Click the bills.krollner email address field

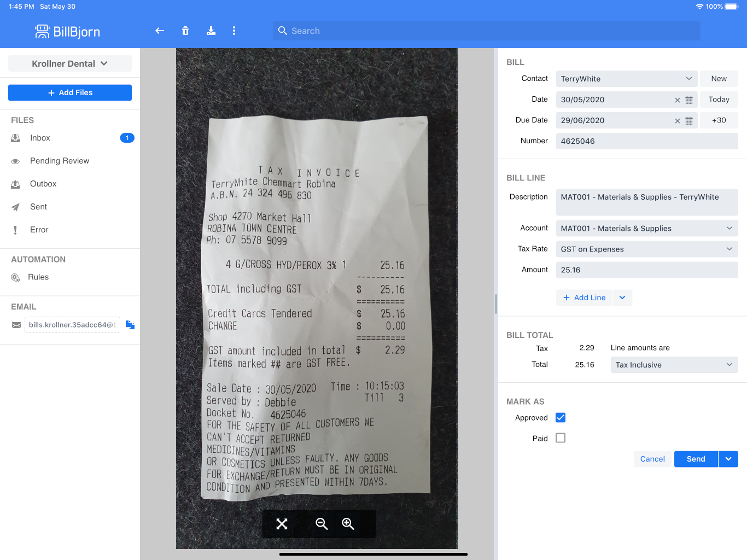pos(72,325)
